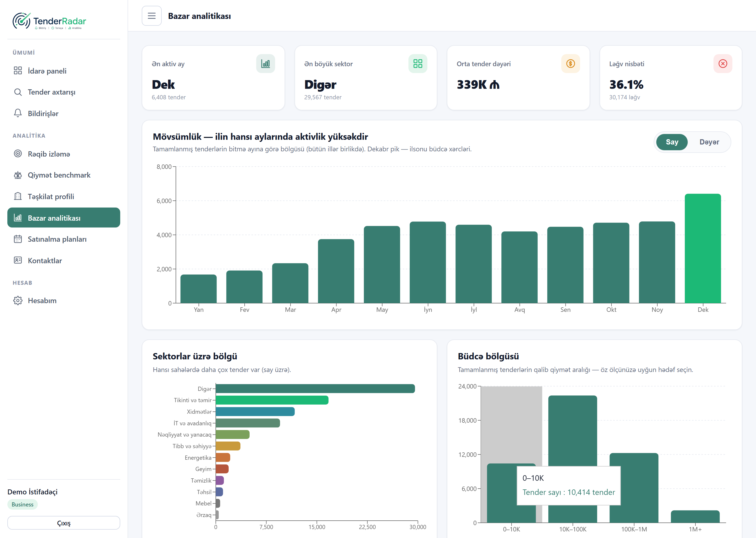
Task: Click the İyn bar in seasonality chart
Action: click(x=428, y=262)
